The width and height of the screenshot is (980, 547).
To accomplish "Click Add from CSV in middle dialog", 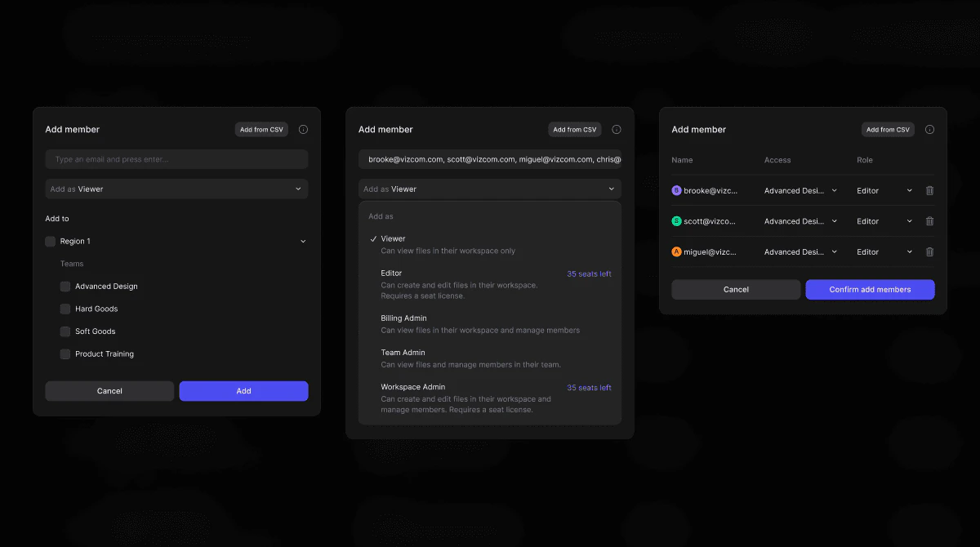I will (575, 130).
